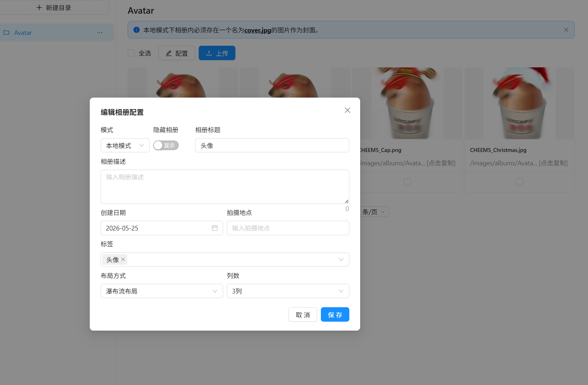Select the checkbox under CHEEMS_Cap.png
The image size is (588, 385).
coord(407,182)
